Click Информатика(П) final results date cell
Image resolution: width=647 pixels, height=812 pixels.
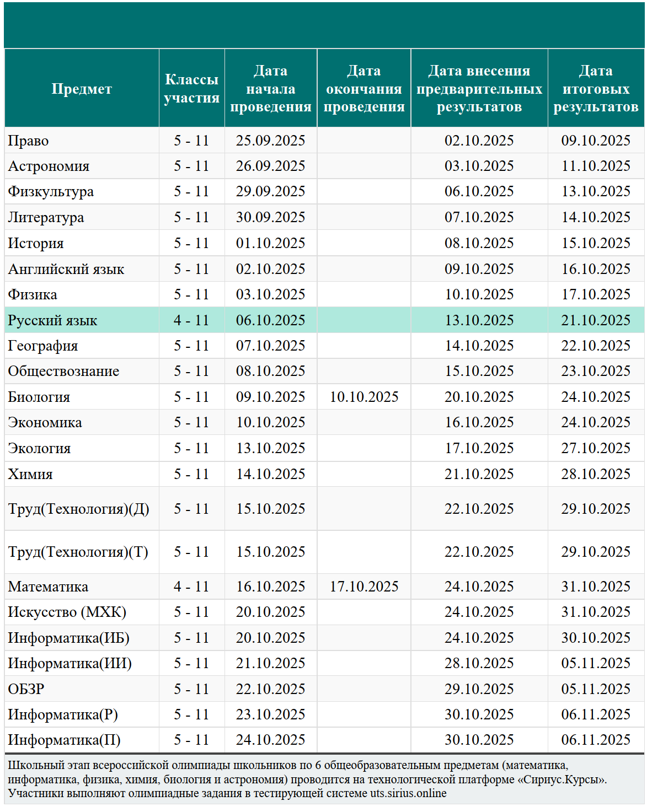[596, 740]
